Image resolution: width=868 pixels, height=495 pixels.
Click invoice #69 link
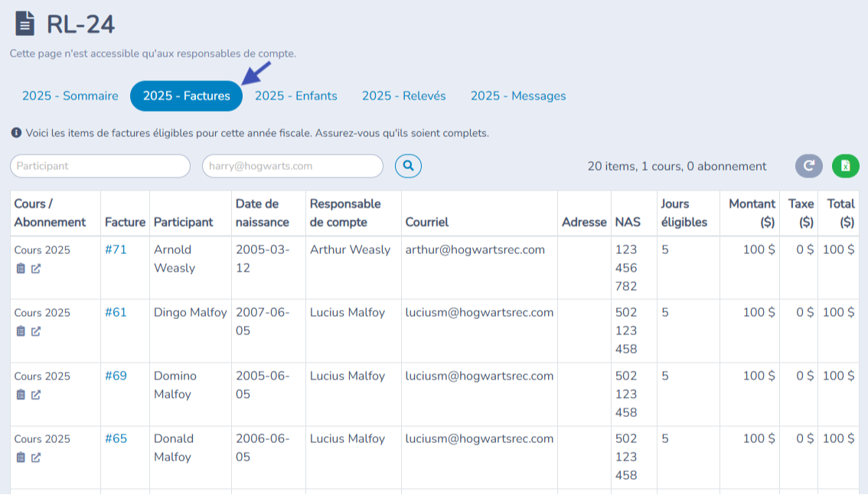pyautogui.click(x=116, y=376)
